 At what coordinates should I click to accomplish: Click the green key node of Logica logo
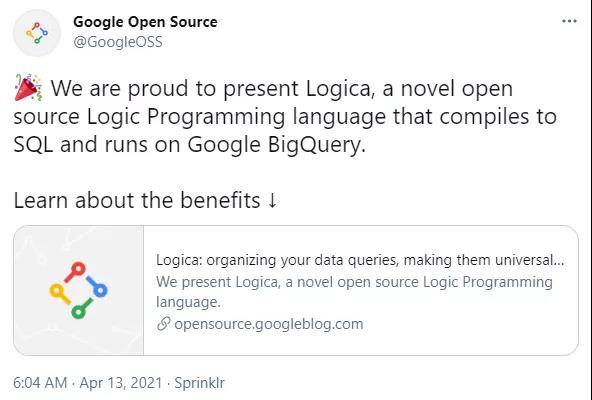82,309
